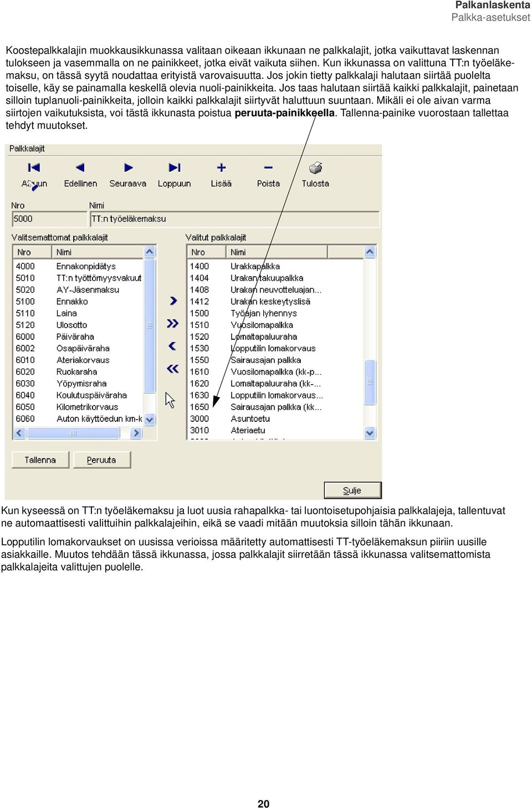Image resolution: width=532 pixels, height=808 pixels.
Task: Jump to first record with Alkuun
Action: 34,175
